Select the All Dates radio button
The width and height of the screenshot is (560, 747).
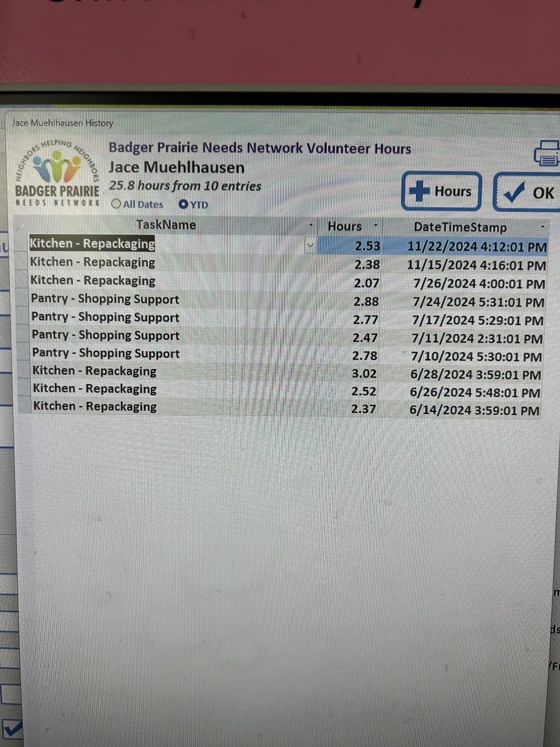pyautogui.click(x=116, y=204)
